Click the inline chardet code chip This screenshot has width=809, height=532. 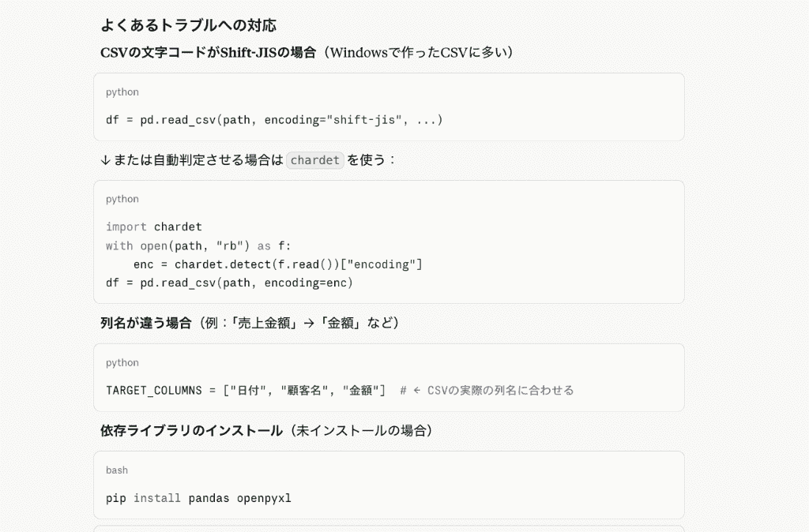314,160
